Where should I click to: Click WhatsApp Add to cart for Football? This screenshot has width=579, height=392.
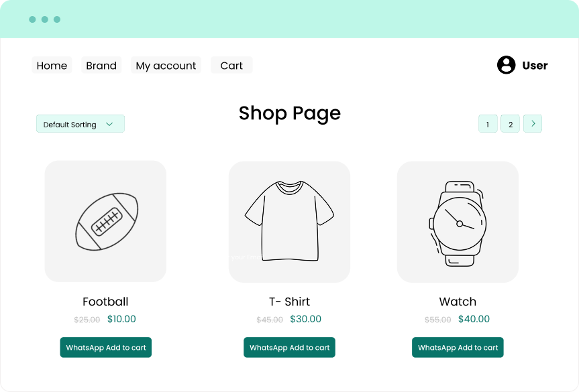(105, 347)
